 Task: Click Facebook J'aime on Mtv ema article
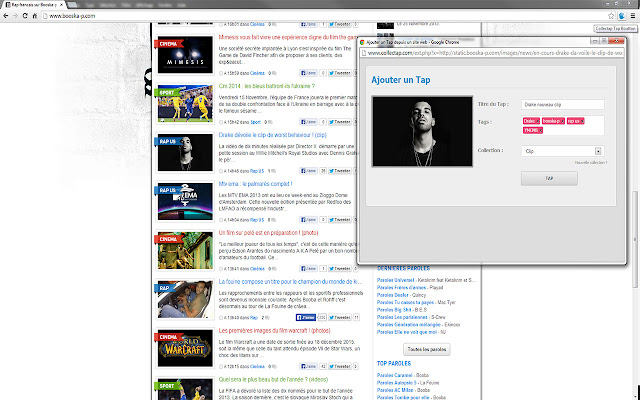click(309, 220)
